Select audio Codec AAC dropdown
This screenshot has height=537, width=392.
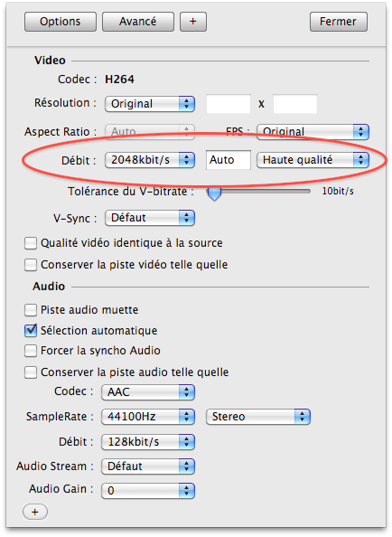pos(148,392)
